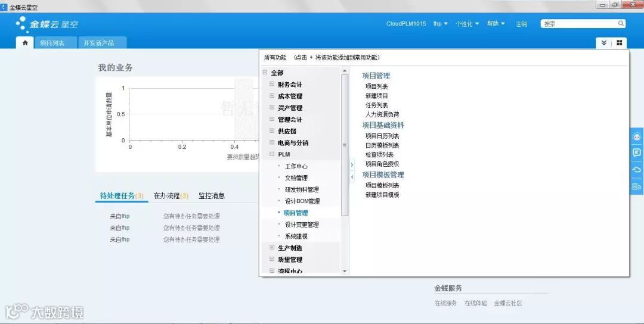Collapse the 全部 root node
644x324 pixels.
tap(265, 72)
